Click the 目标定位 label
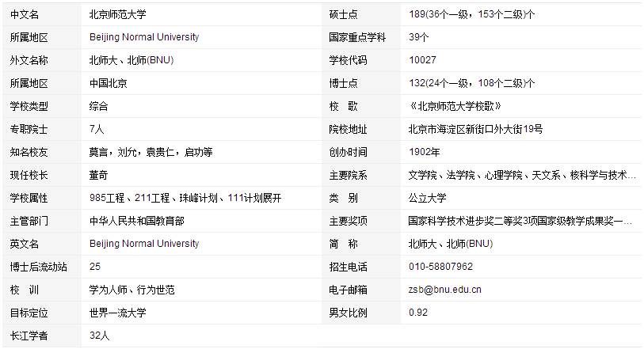The image size is (644, 349). pos(29,313)
